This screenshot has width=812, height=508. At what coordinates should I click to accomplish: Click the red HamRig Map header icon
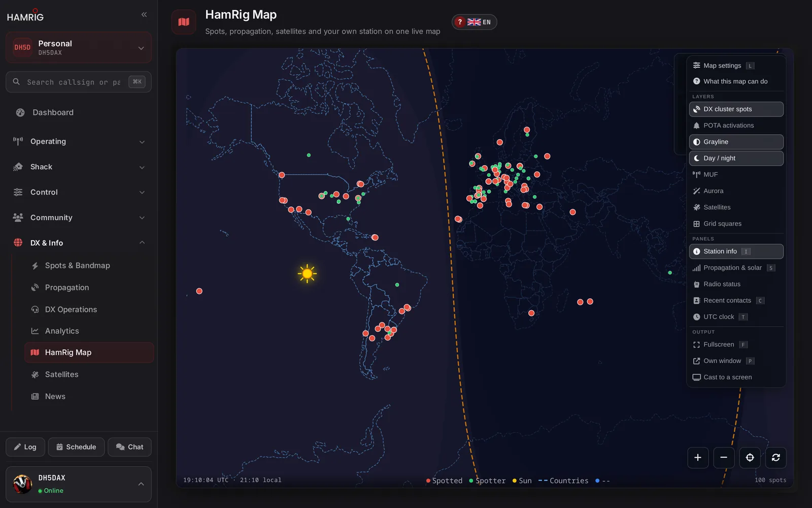pos(184,22)
